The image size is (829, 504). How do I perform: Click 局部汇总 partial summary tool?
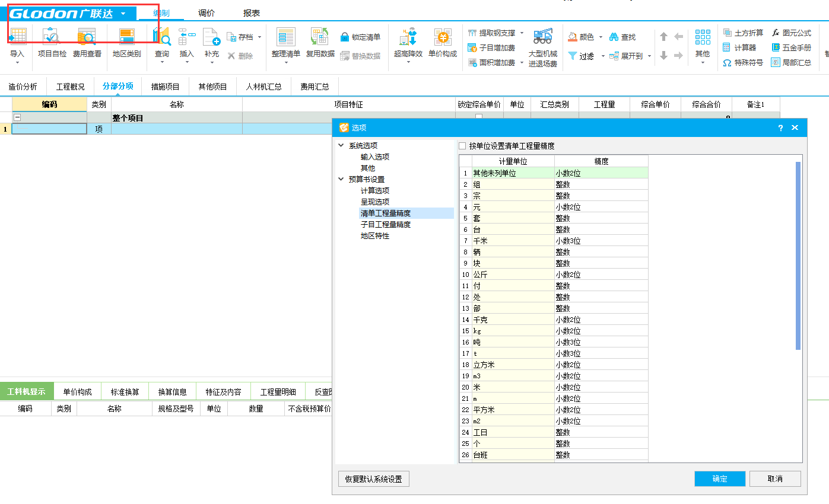tap(791, 62)
